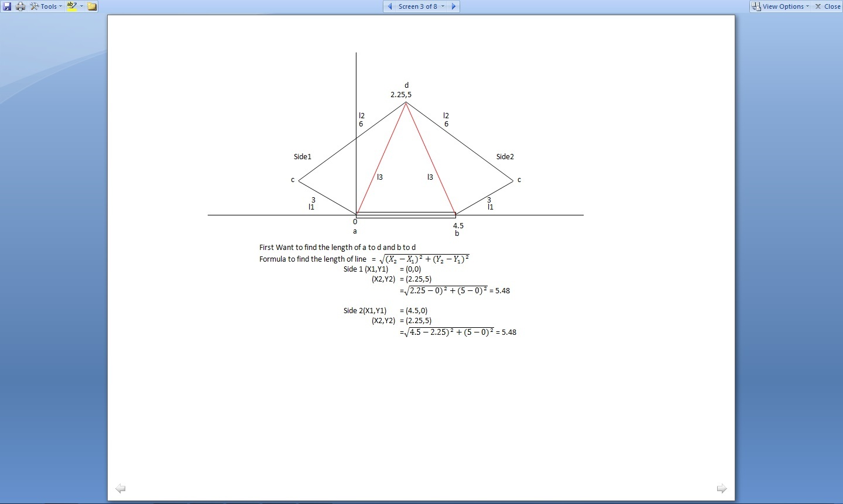
Task: Click the "b" label under 4.5
Action: [x=457, y=234]
